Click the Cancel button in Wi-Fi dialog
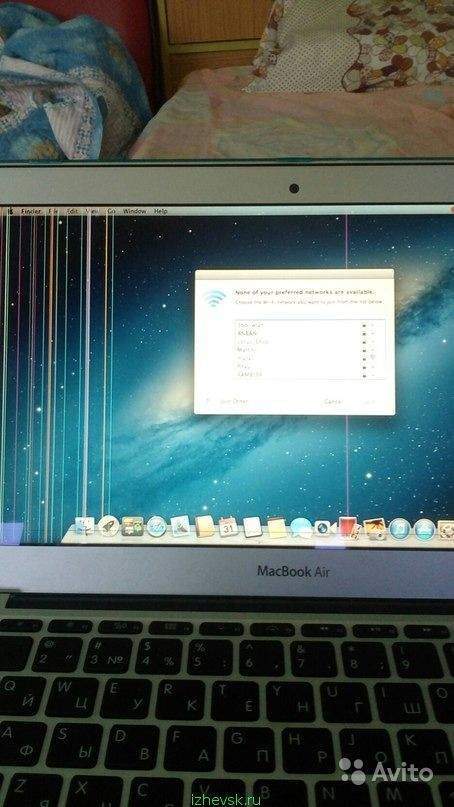Viewport: 454px width, 807px height. [x=334, y=401]
